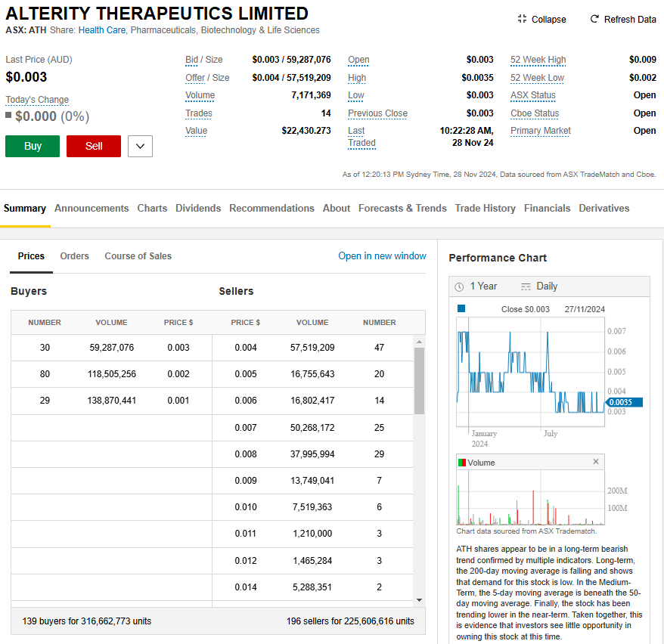Open the Daily interval selector
664x644 pixels.
539,286
